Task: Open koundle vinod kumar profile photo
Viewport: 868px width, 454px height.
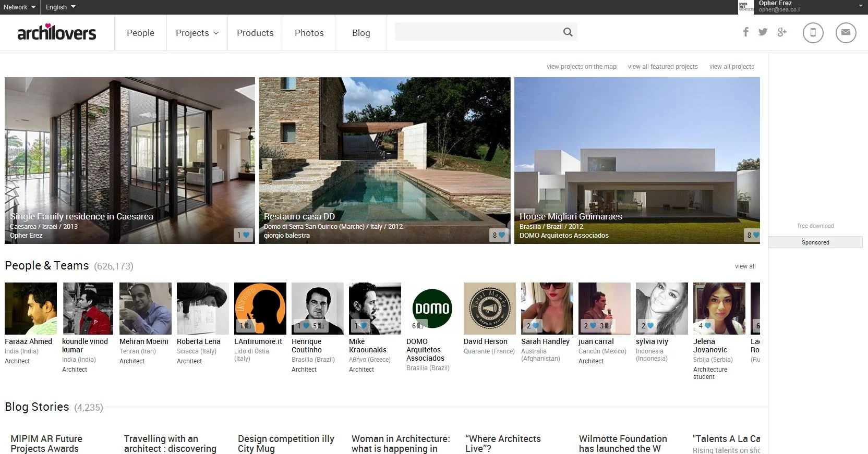Action: (88, 309)
